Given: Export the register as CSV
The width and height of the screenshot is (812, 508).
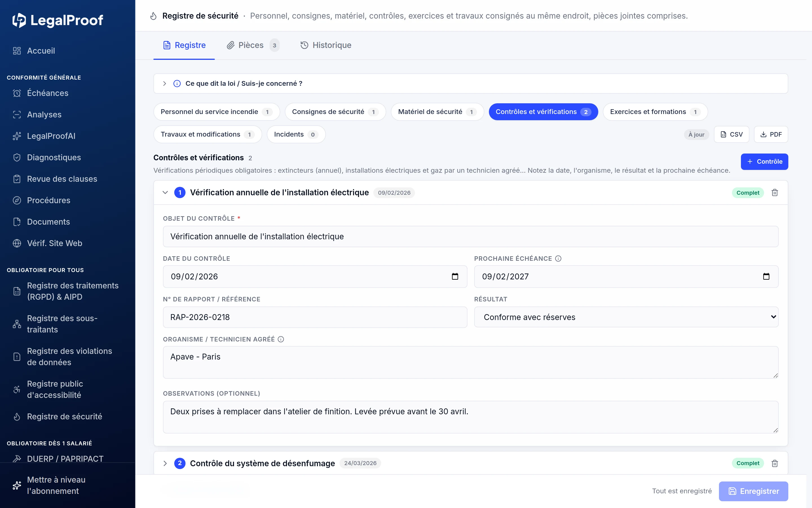Looking at the screenshot, I should [x=731, y=134].
